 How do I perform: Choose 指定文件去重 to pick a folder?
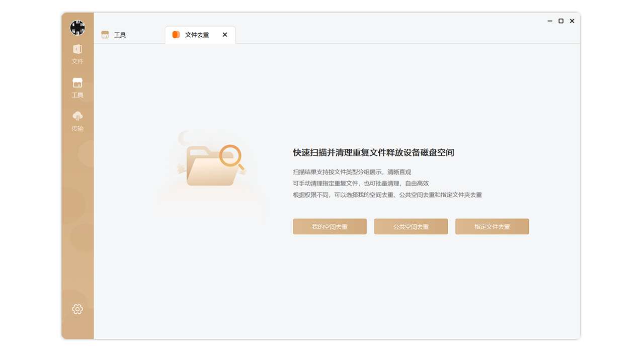coord(492,226)
